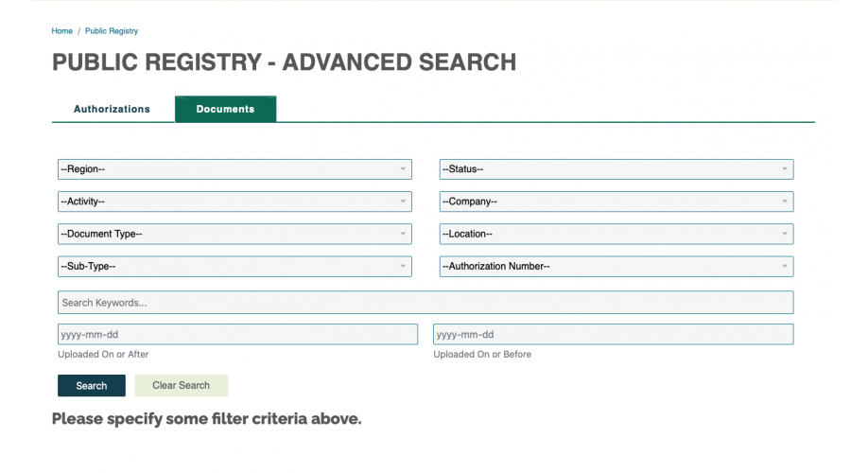Image resolution: width=868 pixels, height=473 pixels.
Task: Open the Document Type dropdown
Action: pos(234,234)
